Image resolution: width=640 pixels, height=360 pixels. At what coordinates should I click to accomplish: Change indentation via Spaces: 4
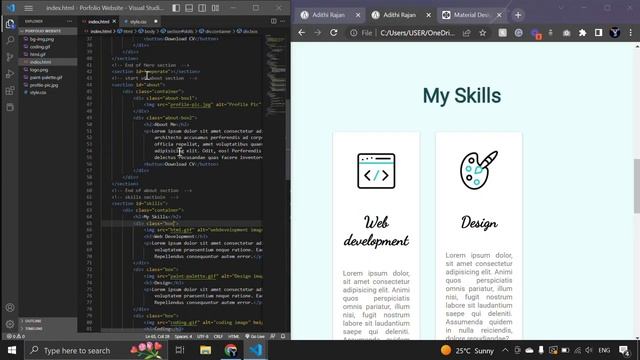coord(183,336)
